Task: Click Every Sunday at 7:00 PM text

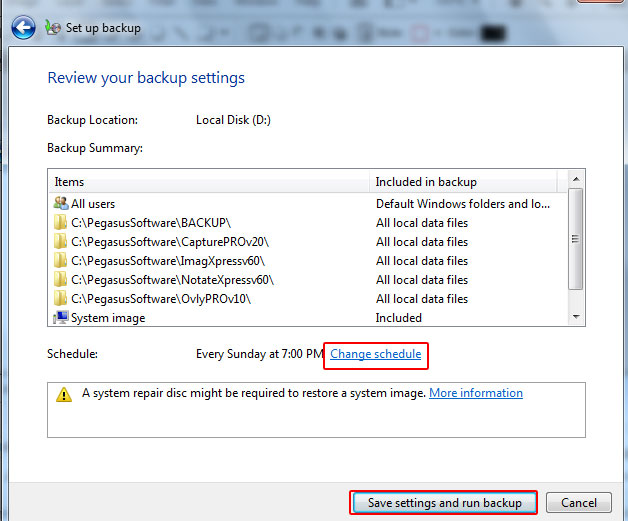Action: (260, 354)
